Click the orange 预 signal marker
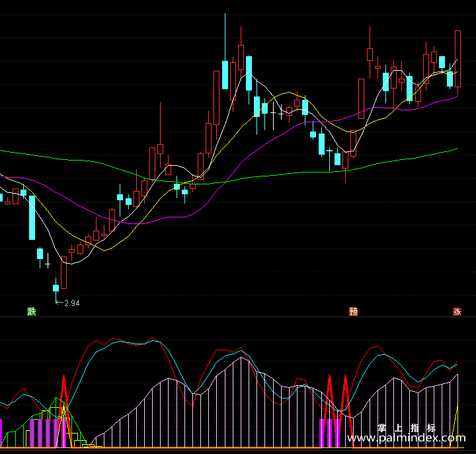 [353, 311]
